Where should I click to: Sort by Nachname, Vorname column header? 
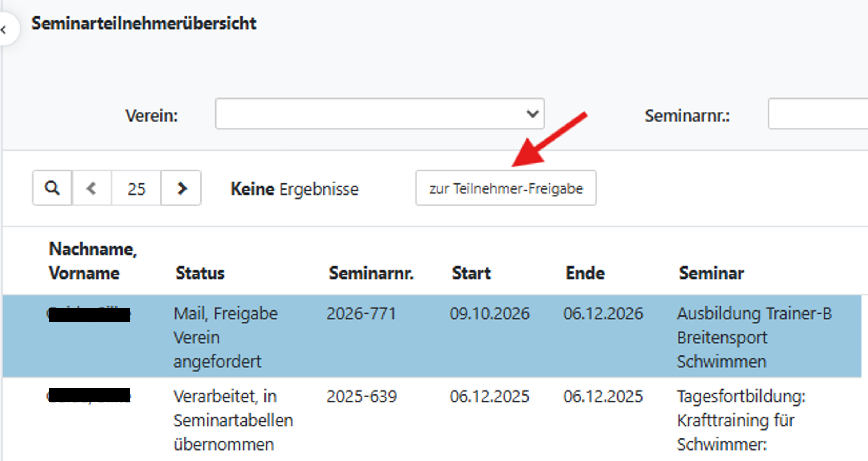92,261
